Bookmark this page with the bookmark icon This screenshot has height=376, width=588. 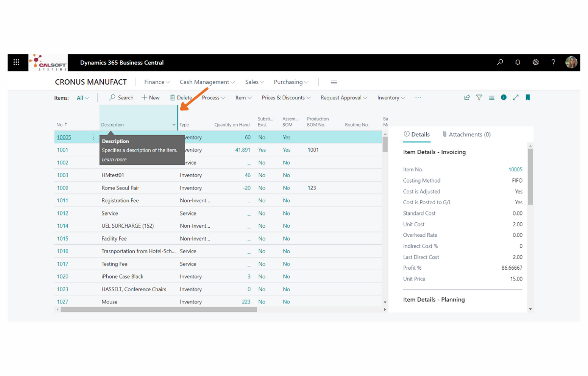(528, 97)
